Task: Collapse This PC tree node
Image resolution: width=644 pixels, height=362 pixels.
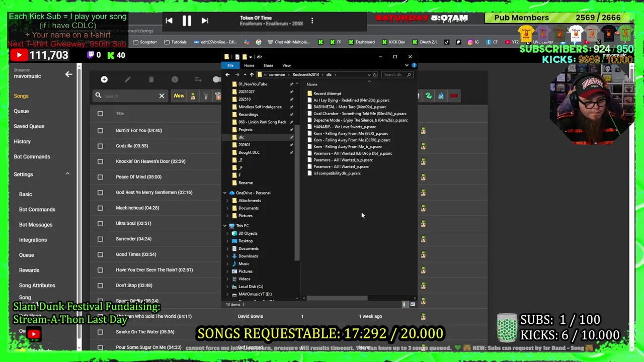Action: pos(225,226)
